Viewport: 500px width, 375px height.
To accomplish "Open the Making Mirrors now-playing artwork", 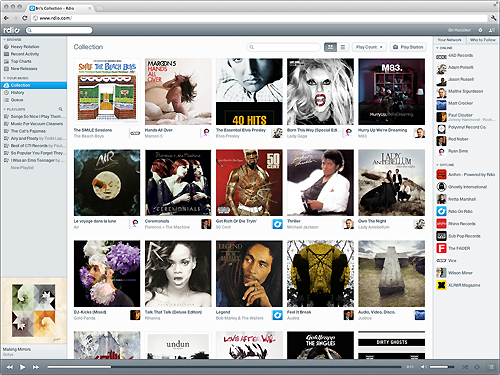I will (34, 311).
